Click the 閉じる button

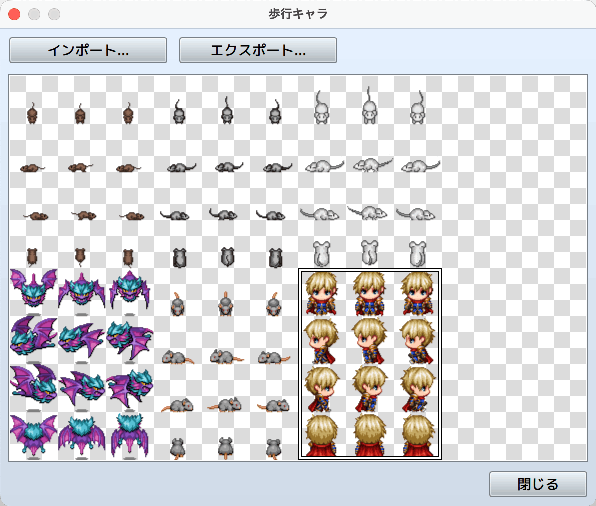(537, 484)
